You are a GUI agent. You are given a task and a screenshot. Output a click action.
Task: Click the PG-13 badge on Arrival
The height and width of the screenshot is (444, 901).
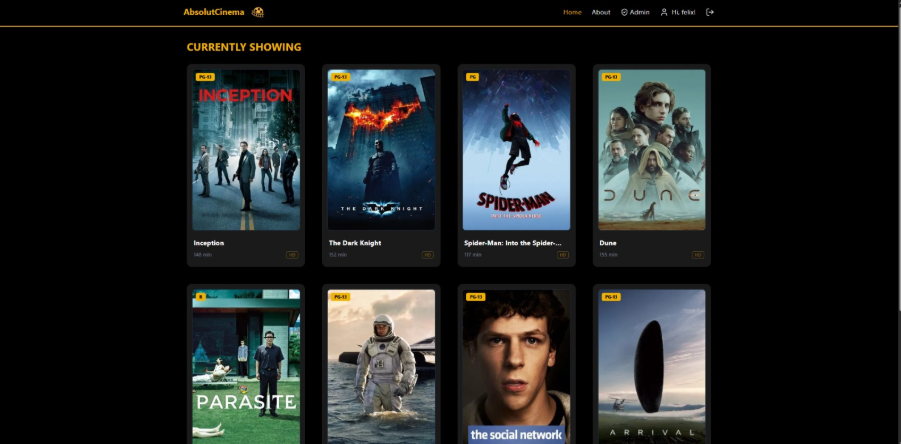click(x=611, y=297)
